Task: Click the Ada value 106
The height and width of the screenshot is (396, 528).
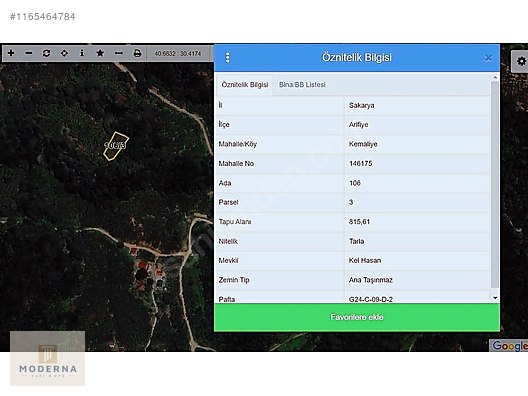Action: point(355,183)
